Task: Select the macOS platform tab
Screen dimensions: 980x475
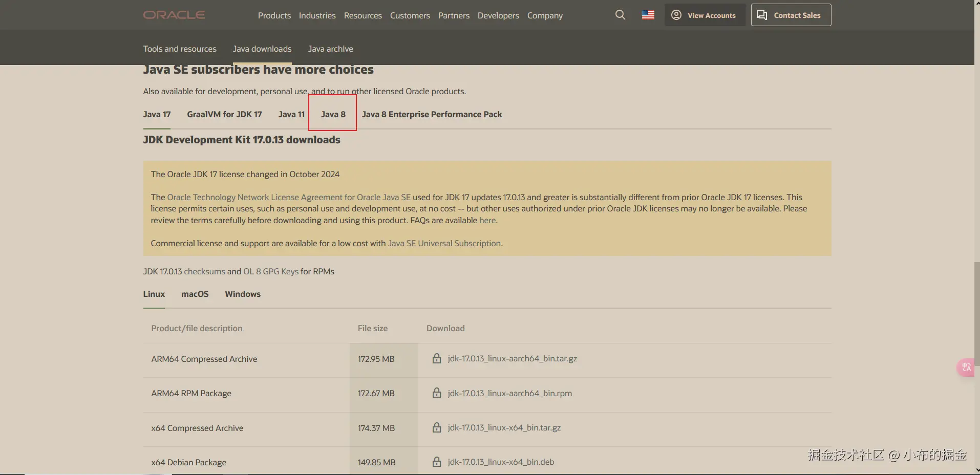Action: click(195, 294)
